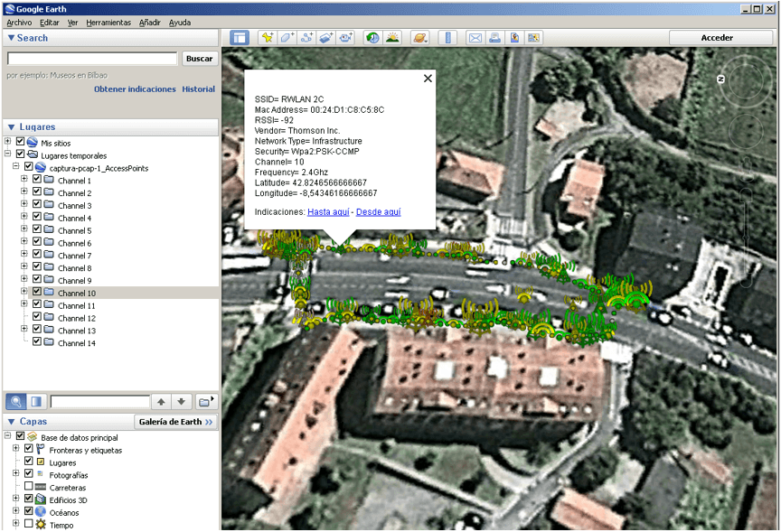Viewport: 781px width, 532px height.
Task: Click the Obtener indicaciones link
Action: click(135, 89)
